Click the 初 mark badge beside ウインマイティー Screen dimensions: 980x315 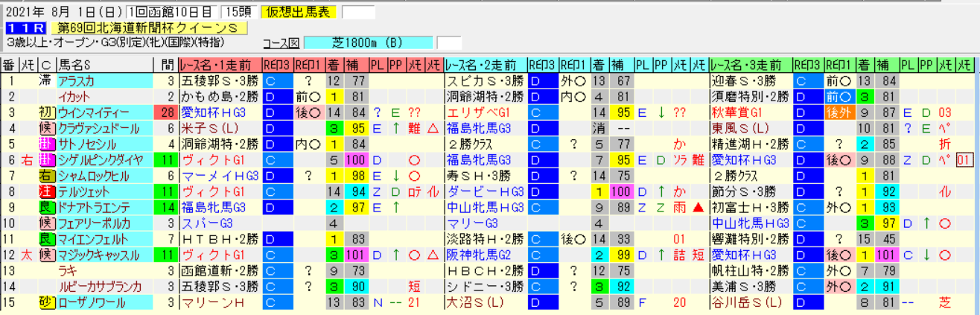point(46,111)
